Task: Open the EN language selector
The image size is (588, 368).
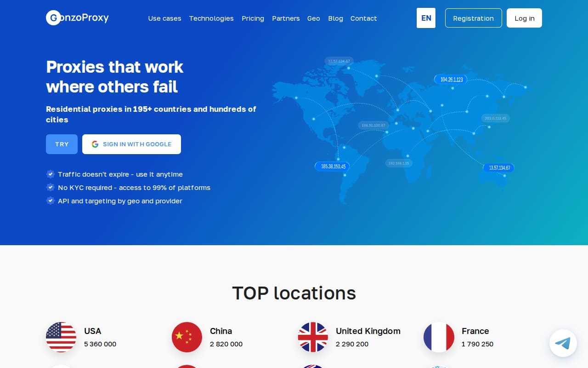Action: pos(426,18)
